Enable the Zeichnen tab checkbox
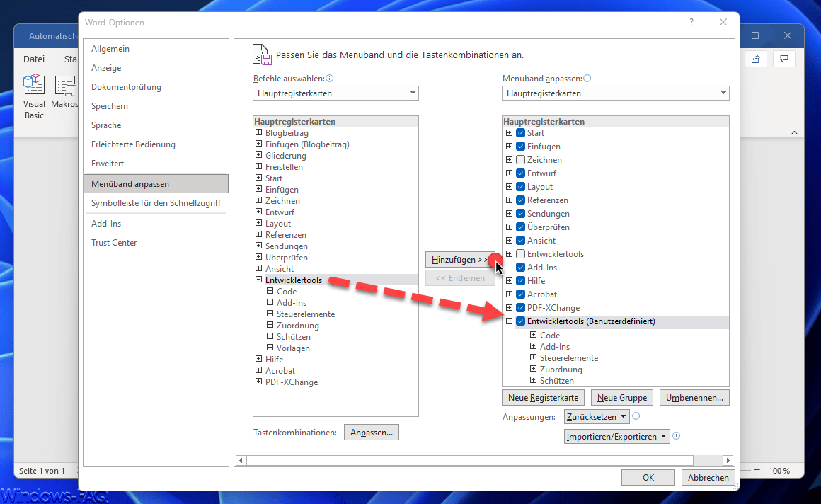Screen dimensions: 821x504 click(x=520, y=160)
